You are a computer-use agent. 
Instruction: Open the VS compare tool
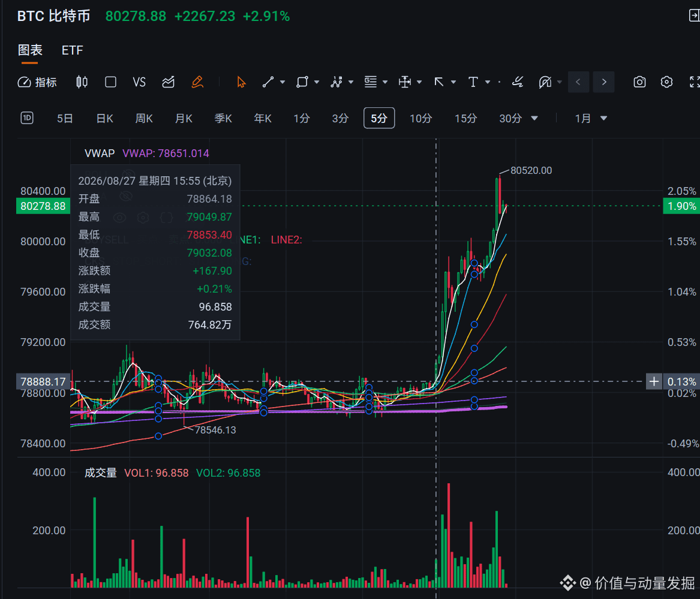click(x=139, y=82)
